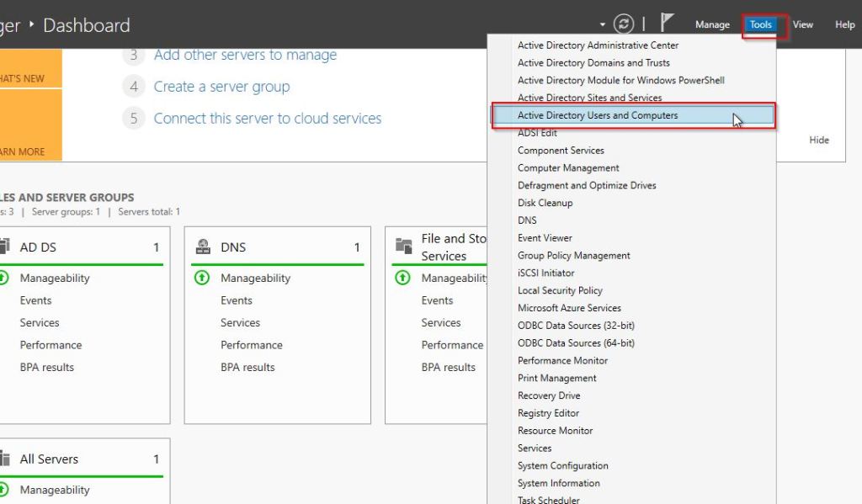Open ADSI Edit from Tools menu
The height and width of the screenshot is (504, 862).
(x=537, y=133)
